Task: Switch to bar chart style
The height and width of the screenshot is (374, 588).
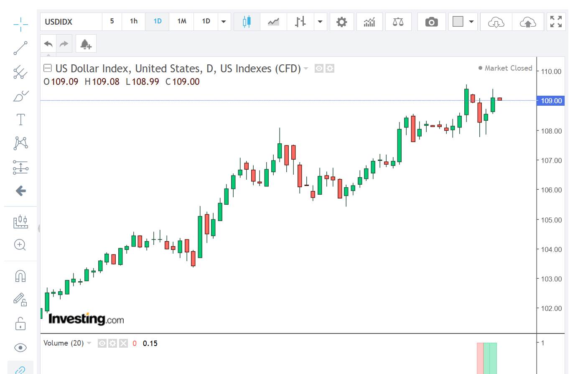Action: point(300,21)
